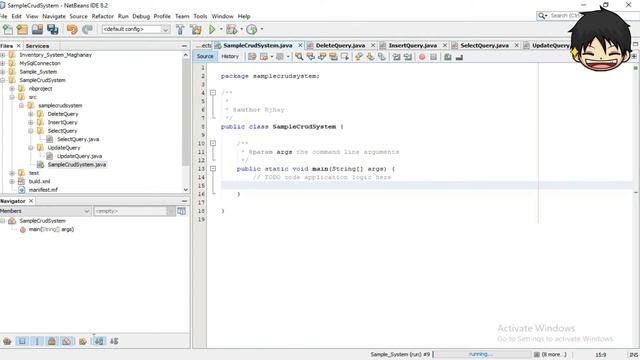Click the Find Previous Occurrence editor icon
Screen dimensions: 640x360
[311, 57]
